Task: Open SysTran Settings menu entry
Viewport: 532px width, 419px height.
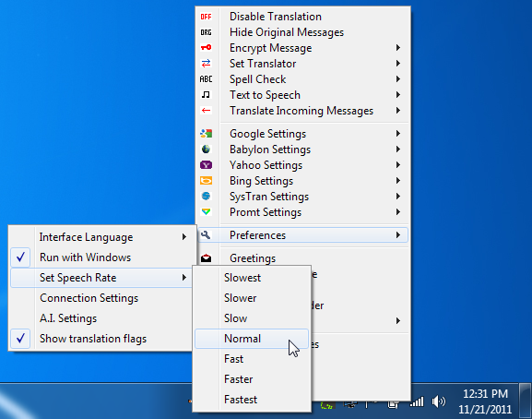Action: tap(302, 197)
